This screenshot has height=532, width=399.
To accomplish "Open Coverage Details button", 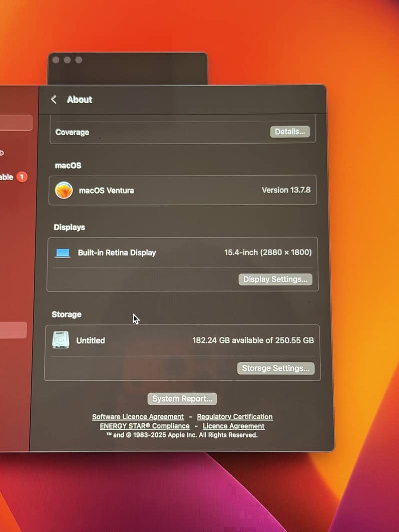I will tap(290, 132).
